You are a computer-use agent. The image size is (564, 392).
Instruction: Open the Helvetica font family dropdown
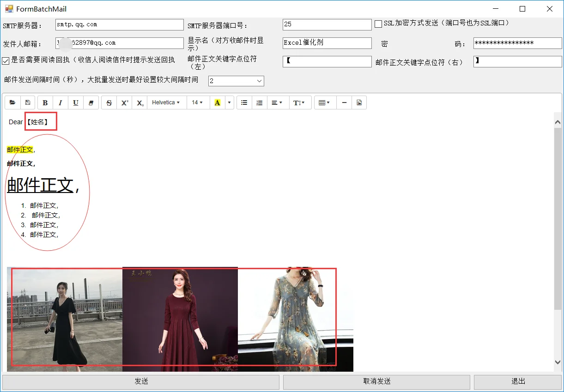[x=166, y=103]
